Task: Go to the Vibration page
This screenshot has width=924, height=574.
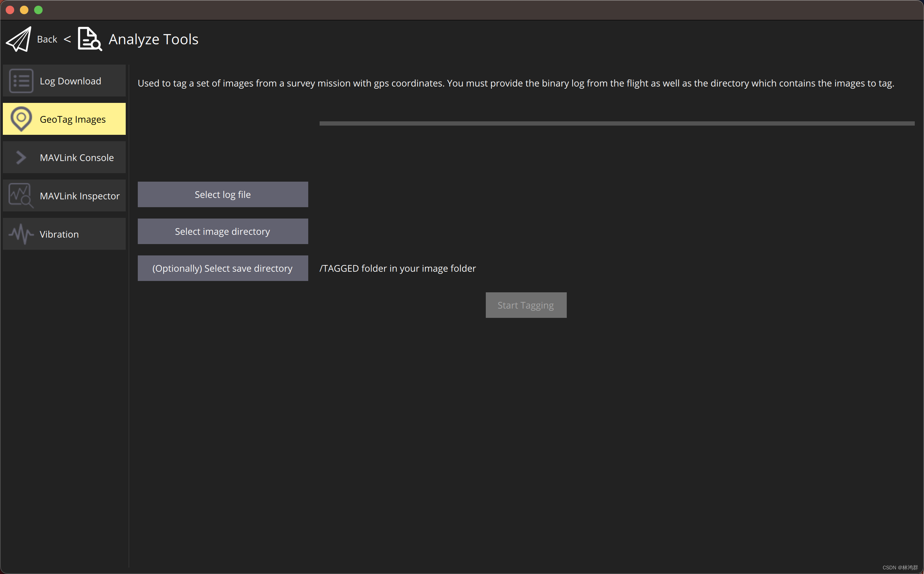Action: point(59,234)
